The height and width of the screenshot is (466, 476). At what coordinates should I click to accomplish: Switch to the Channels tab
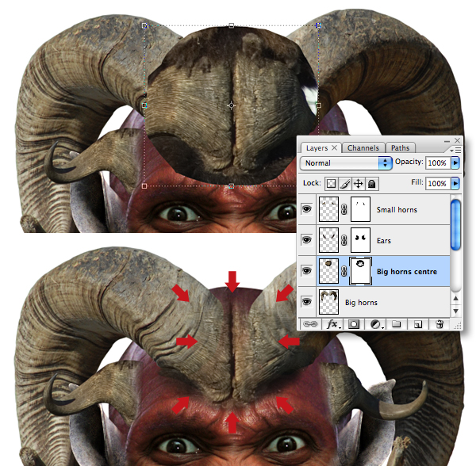[363, 148]
